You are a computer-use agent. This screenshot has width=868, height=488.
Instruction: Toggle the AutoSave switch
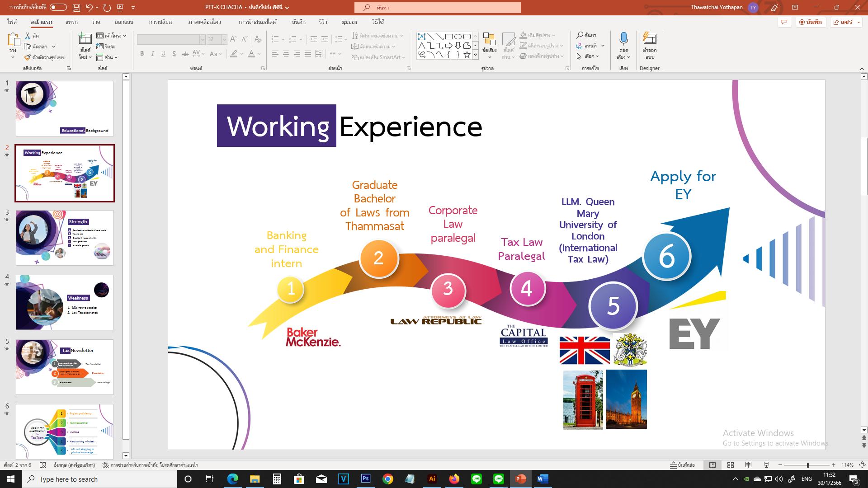tap(58, 7)
